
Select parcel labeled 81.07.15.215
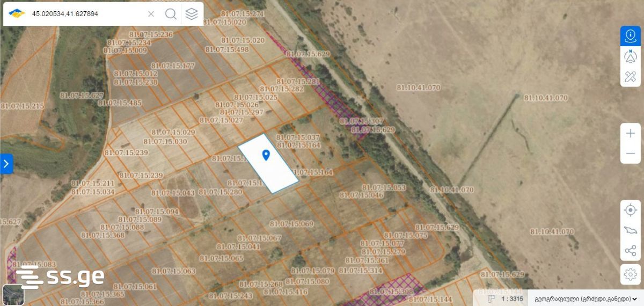[23, 106]
